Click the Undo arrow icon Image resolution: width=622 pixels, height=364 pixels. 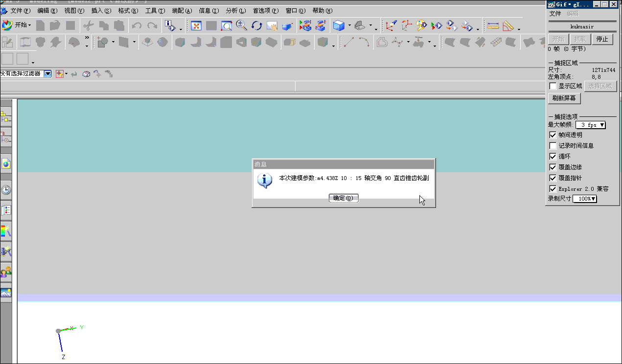[x=137, y=25]
